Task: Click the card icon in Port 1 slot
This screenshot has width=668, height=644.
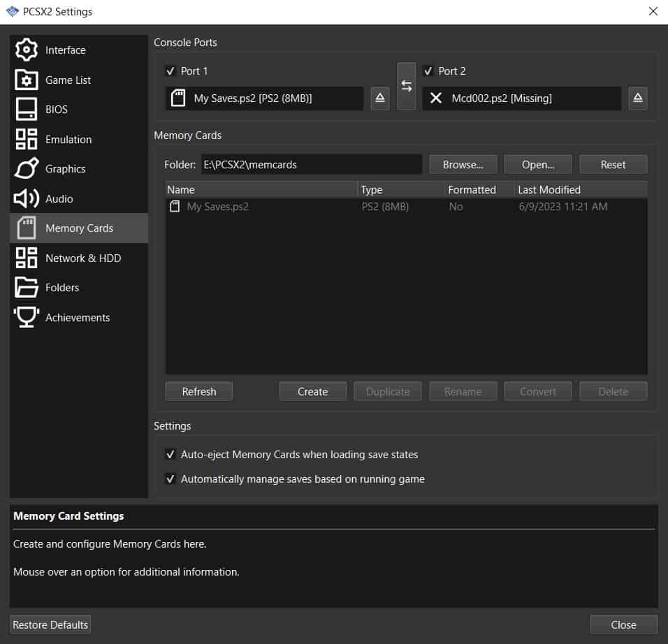Action: [x=178, y=98]
